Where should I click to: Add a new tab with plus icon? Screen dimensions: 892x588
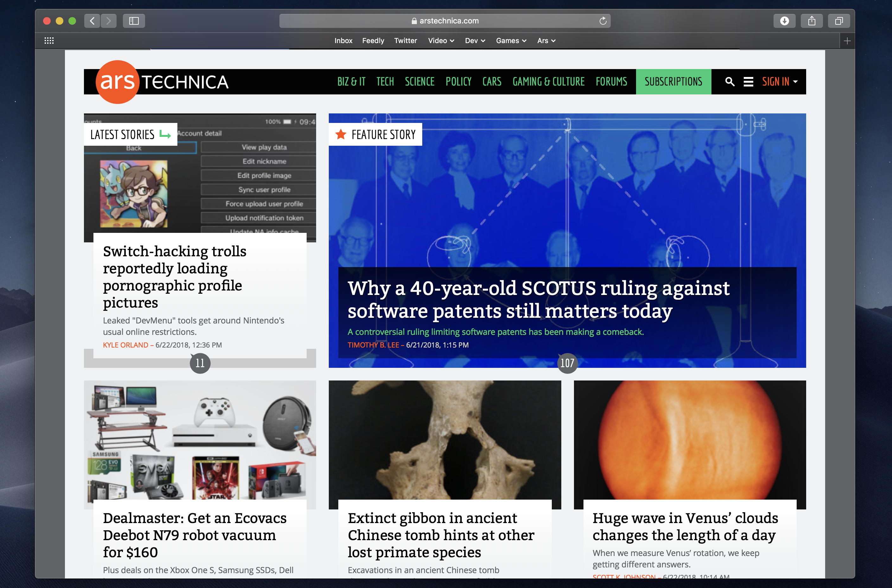[847, 41]
